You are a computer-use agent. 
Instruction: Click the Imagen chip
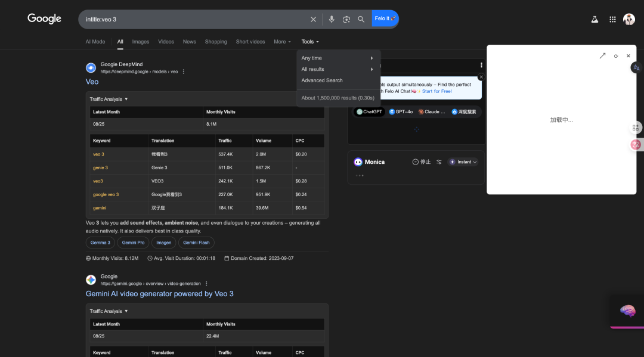[x=164, y=243]
